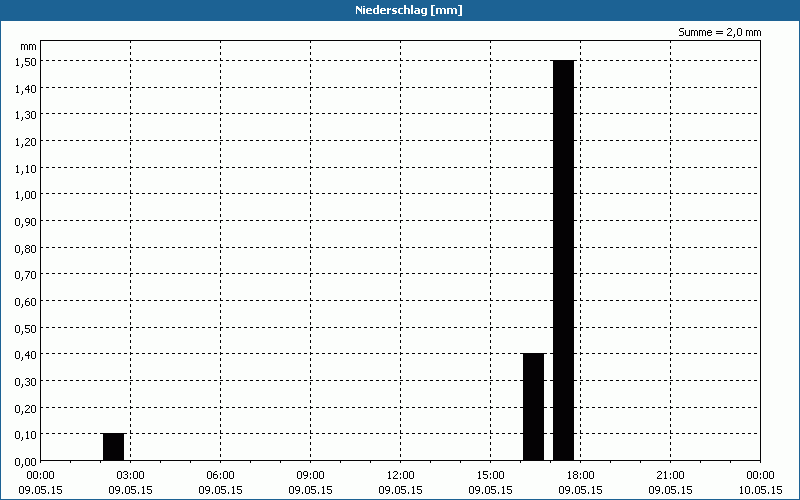Click the Niederschlag [mm] chart title
Image resolution: width=800 pixels, height=500 pixels.
point(409,10)
